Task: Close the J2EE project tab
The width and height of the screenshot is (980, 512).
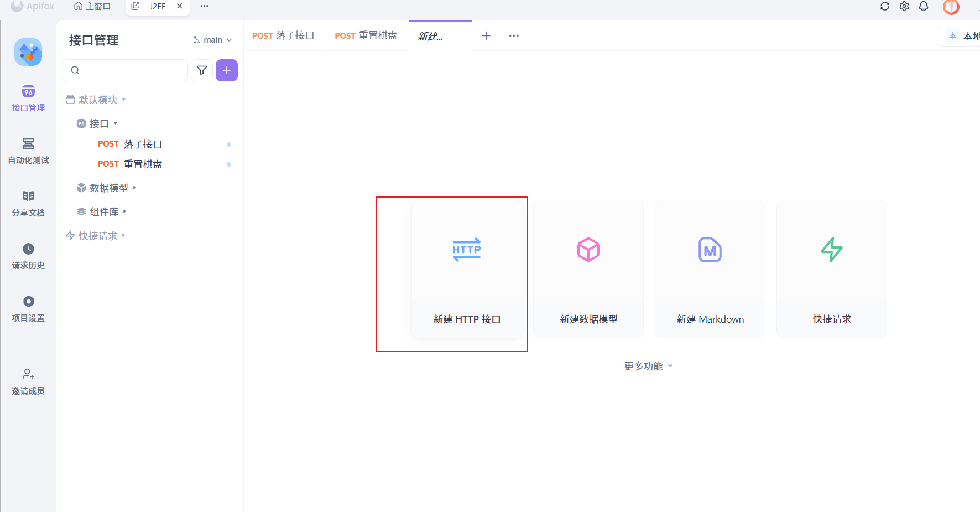Action: 180,6
